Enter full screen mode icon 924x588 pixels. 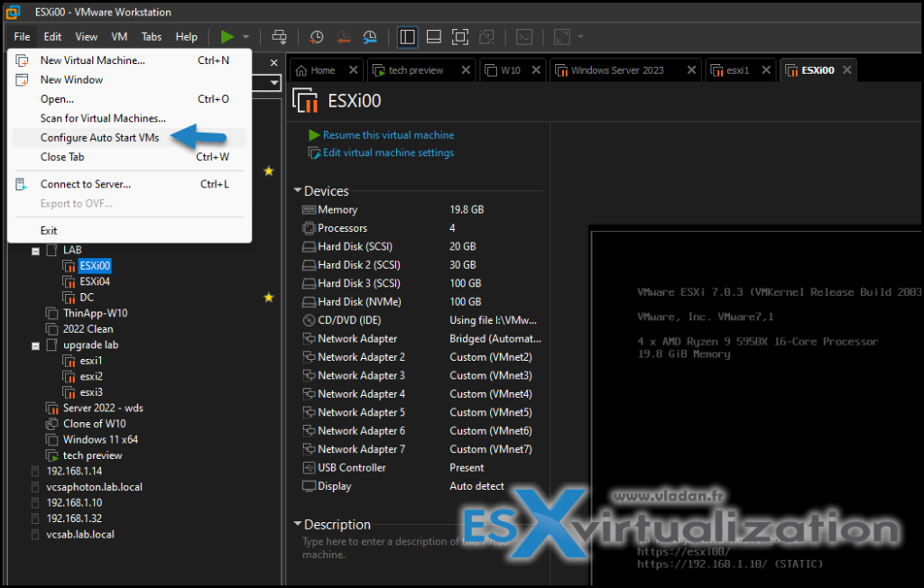coord(460,37)
